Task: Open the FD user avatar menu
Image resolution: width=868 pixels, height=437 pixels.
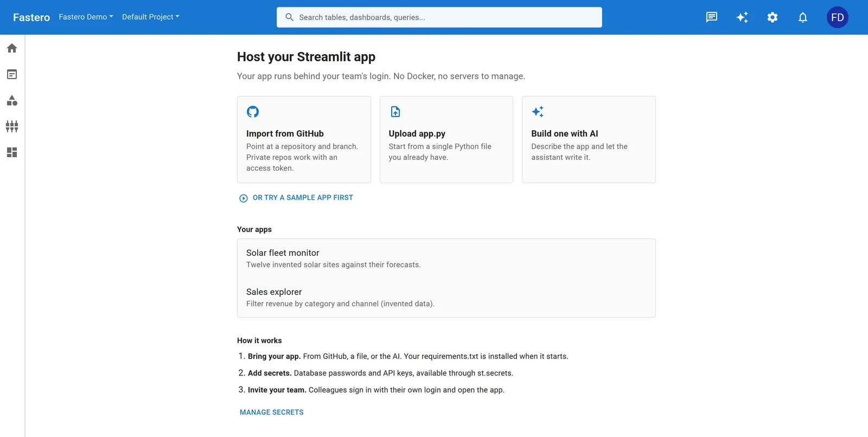Action: [838, 17]
